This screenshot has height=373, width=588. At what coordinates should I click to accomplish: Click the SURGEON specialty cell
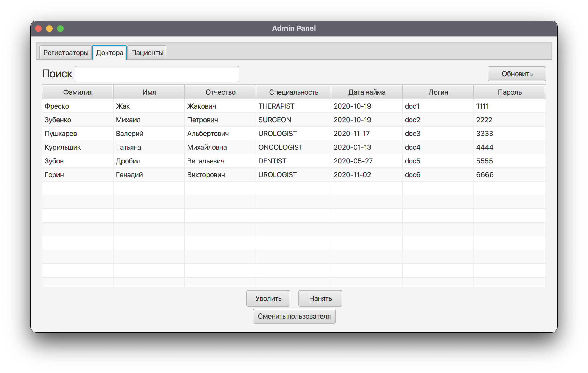click(293, 120)
